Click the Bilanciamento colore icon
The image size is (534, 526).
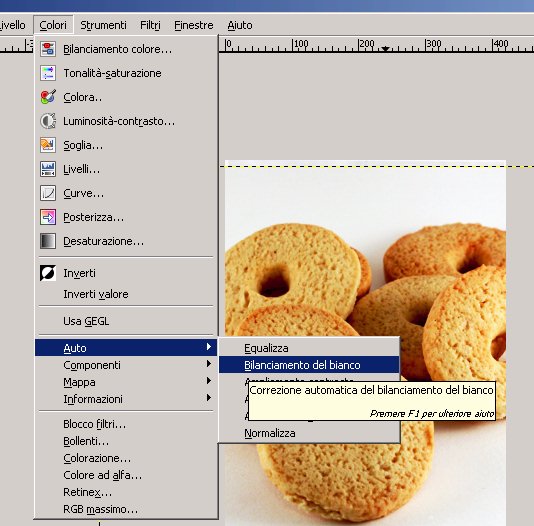(x=48, y=49)
